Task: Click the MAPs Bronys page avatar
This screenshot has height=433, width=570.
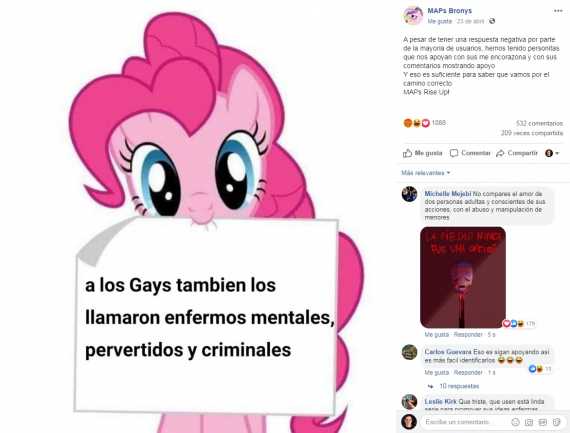Action: click(413, 16)
